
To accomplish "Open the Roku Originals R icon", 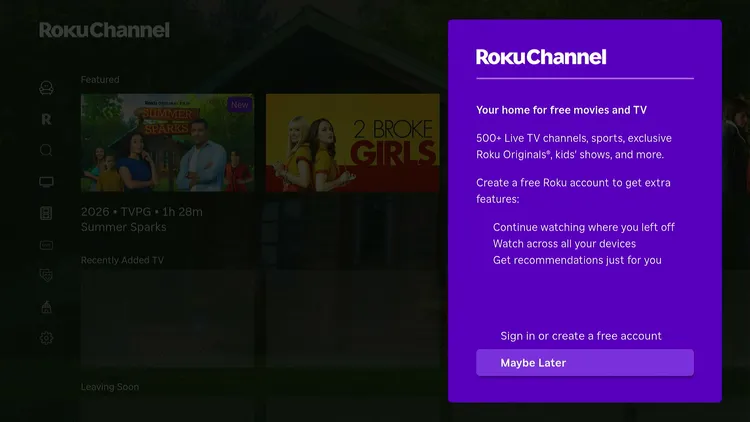I will tap(46, 119).
